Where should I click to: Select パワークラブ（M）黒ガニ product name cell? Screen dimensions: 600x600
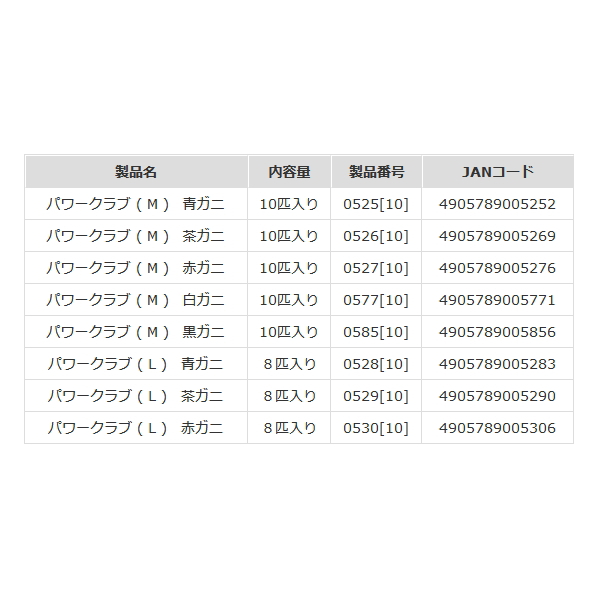(x=136, y=332)
